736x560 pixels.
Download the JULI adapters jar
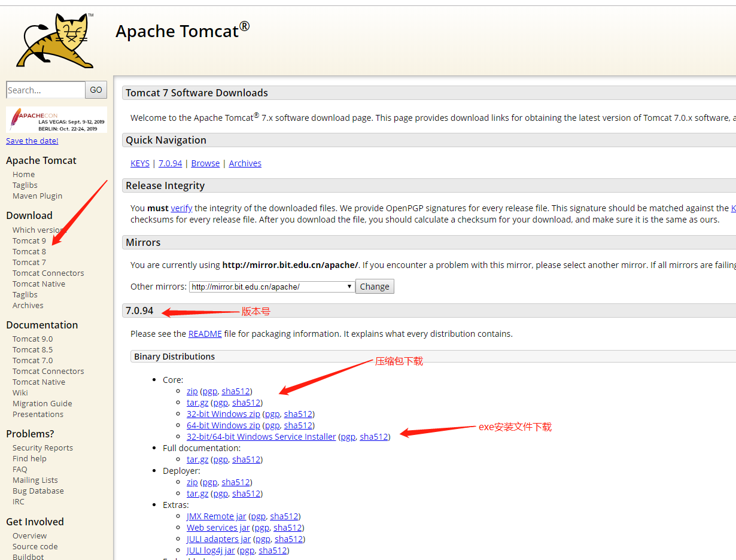[219, 539]
